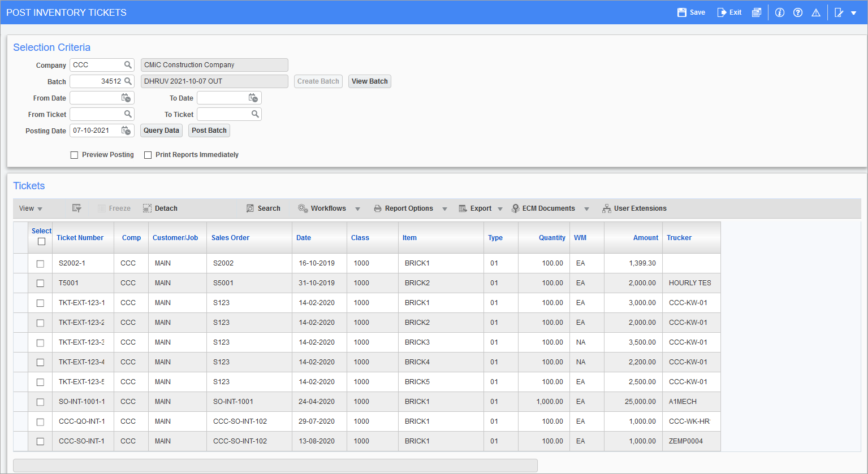Screen dimensions: 868x474
Task: Click the horizontal scrollbar below the table
Action: click(x=275, y=465)
